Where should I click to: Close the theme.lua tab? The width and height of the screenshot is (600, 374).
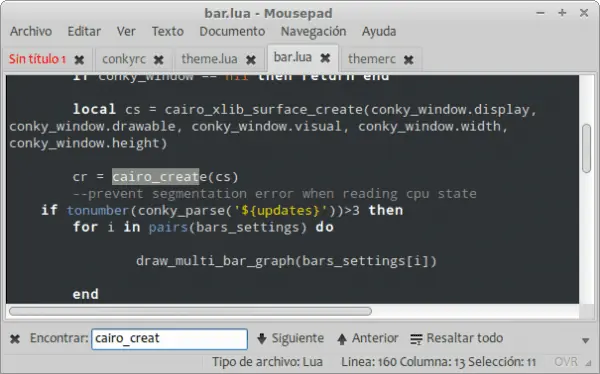click(x=251, y=60)
